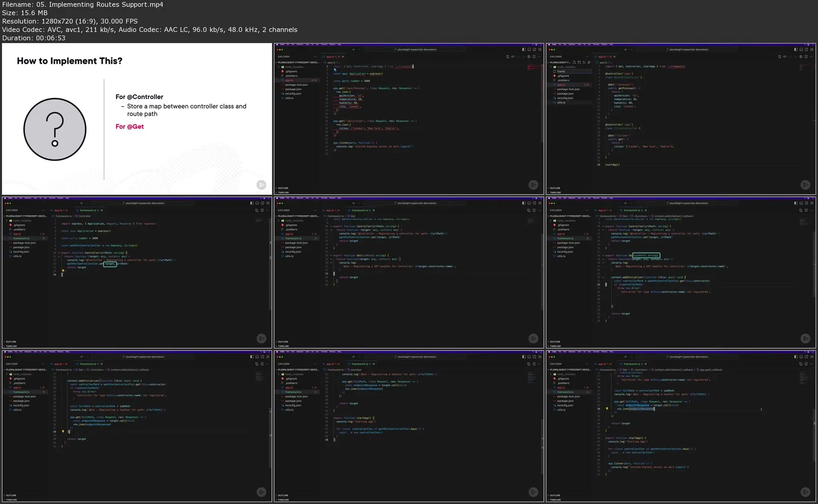
Task: Click lightbulb on line 15 under 'return target'
Action: tap(63, 271)
